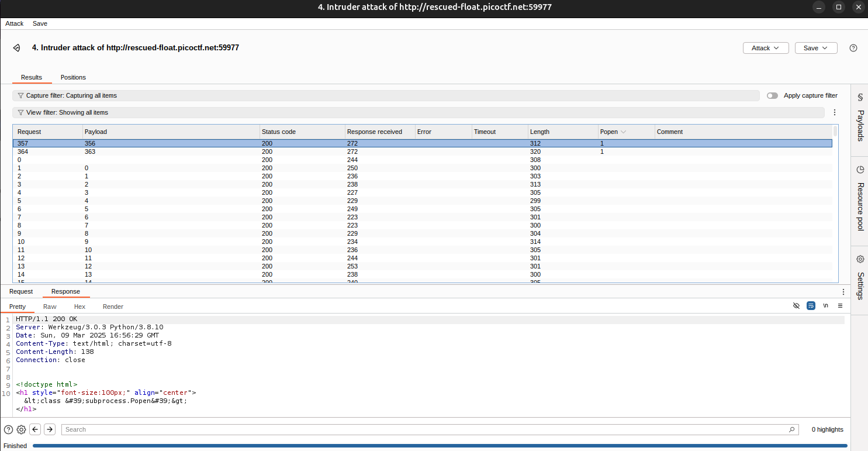Toggle line wrap button in response viewer
The width and height of the screenshot is (868, 451).
[x=811, y=306]
